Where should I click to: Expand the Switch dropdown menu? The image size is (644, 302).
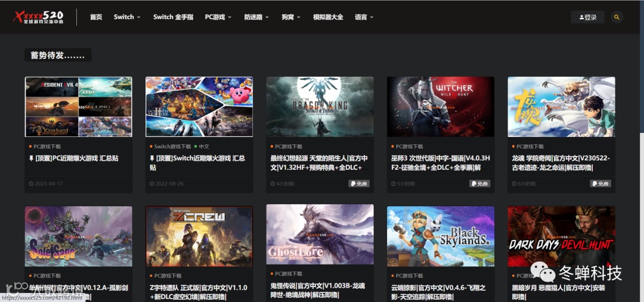tap(127, 17)
